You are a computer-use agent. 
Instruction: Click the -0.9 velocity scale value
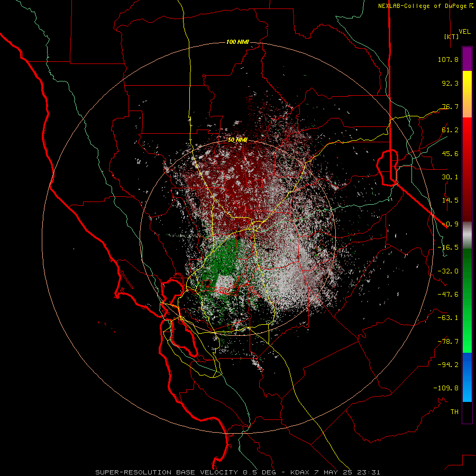point(450,224)
